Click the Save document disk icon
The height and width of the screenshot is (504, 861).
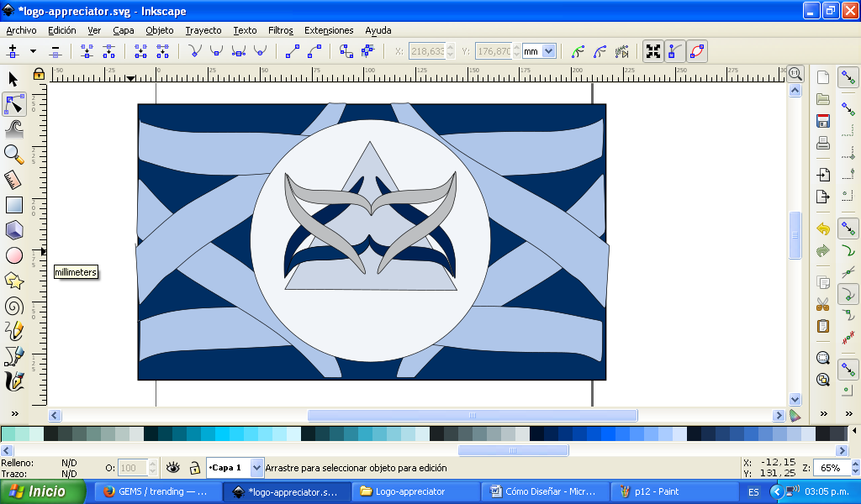tap(822, 121)
